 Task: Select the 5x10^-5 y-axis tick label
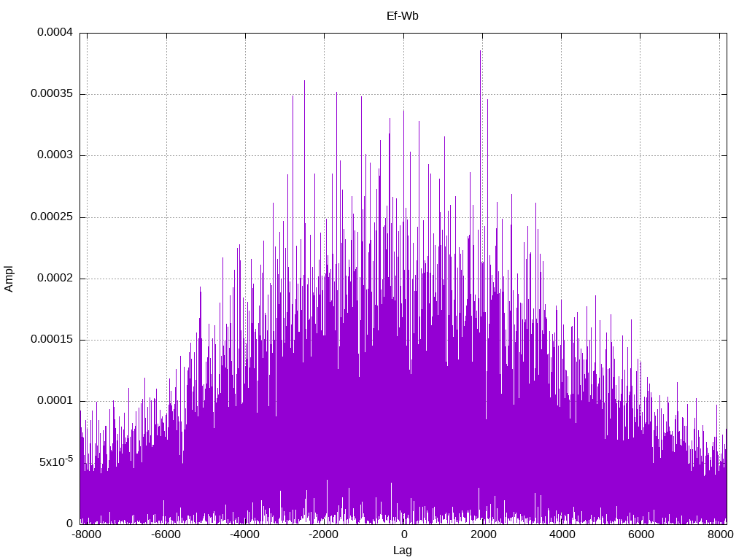coord(56,462)
